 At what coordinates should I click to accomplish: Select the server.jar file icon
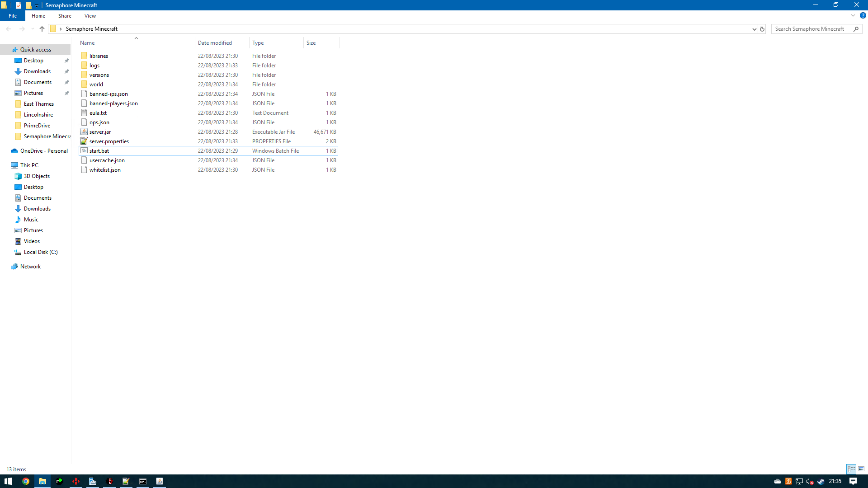pyautogui.click(x=84, y=132)
